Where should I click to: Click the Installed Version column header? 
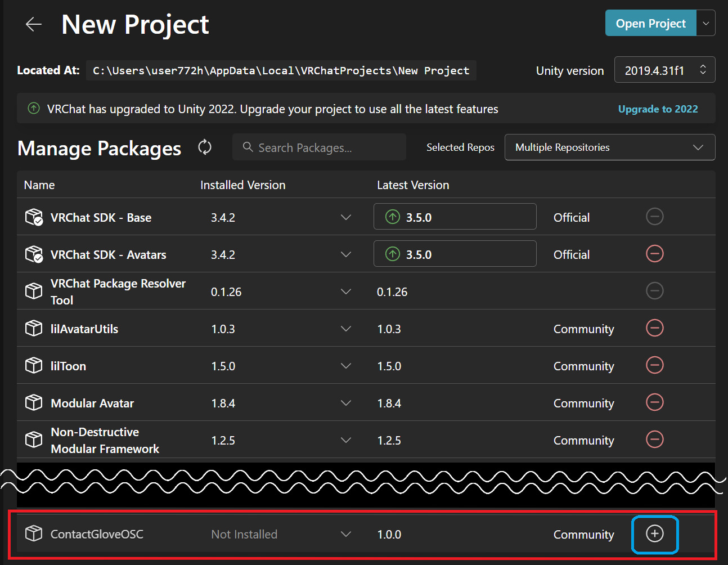243,185
